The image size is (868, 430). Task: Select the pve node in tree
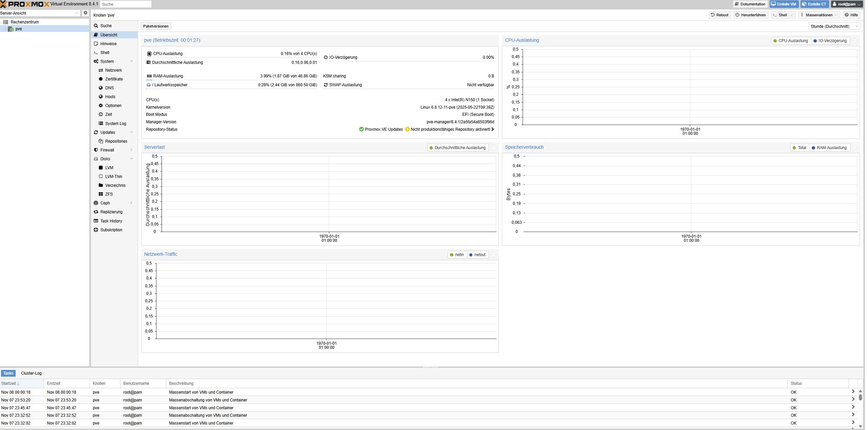pos(19,29)
